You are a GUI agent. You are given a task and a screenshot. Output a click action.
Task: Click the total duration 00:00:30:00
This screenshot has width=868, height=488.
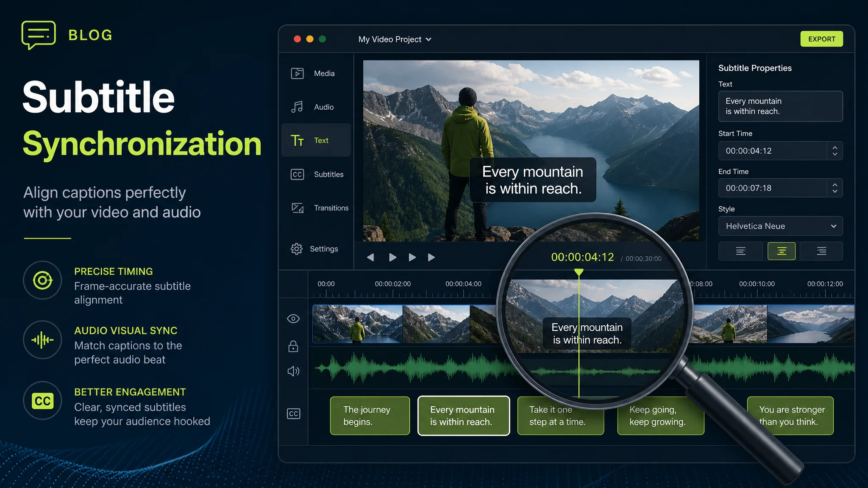click(643, 259)
